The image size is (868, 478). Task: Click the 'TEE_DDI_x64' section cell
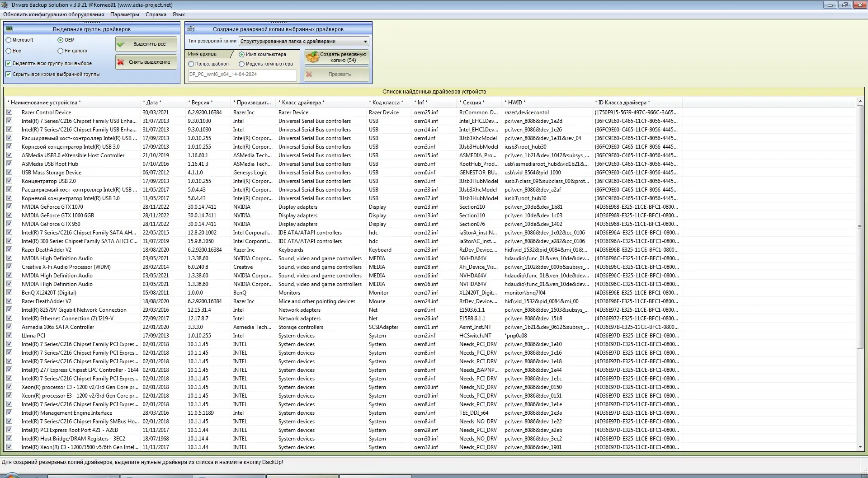(x=474, y=413)
